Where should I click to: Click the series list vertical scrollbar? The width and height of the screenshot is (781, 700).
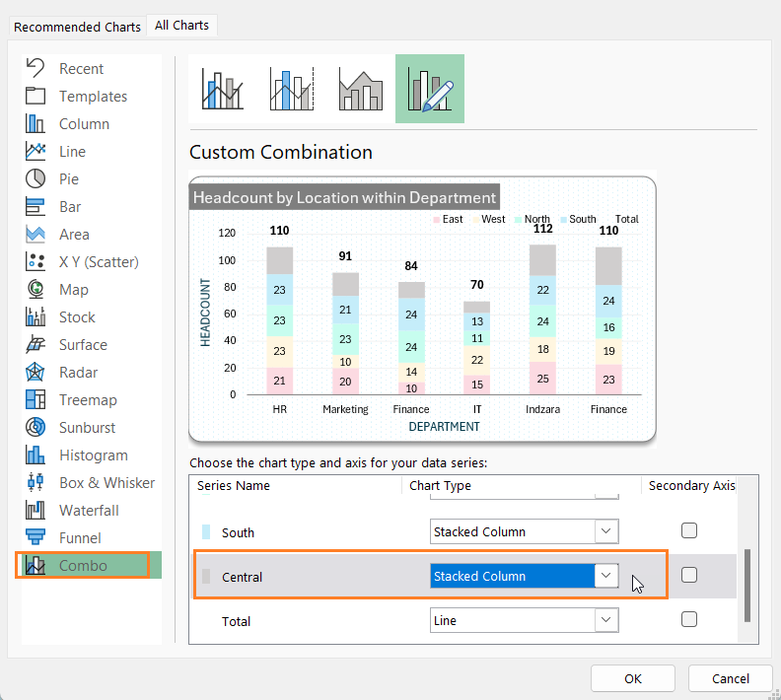point(747,586)
